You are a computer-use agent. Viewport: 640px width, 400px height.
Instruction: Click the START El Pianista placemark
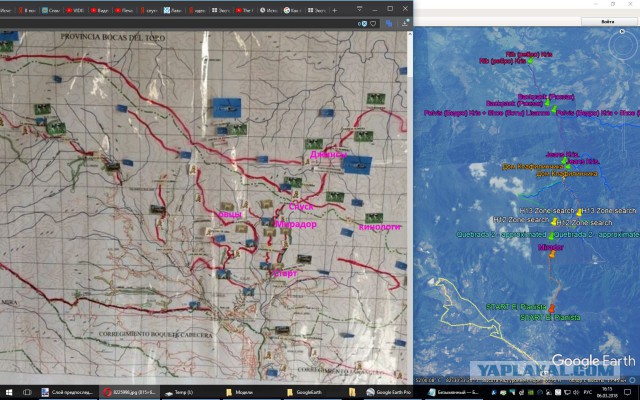tap(551, 306)
